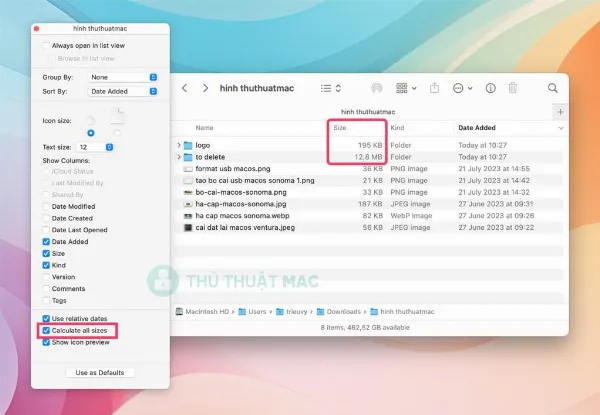The image size is (600, 415).
Task: Sort by Date Added column header
Action: (477, 128)
